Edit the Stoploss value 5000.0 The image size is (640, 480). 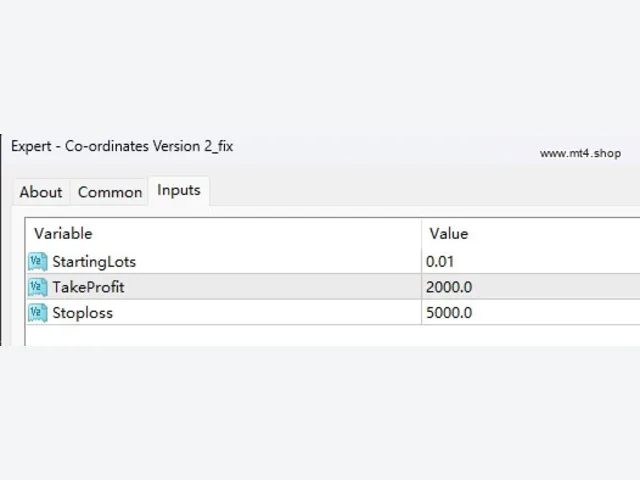531,313
